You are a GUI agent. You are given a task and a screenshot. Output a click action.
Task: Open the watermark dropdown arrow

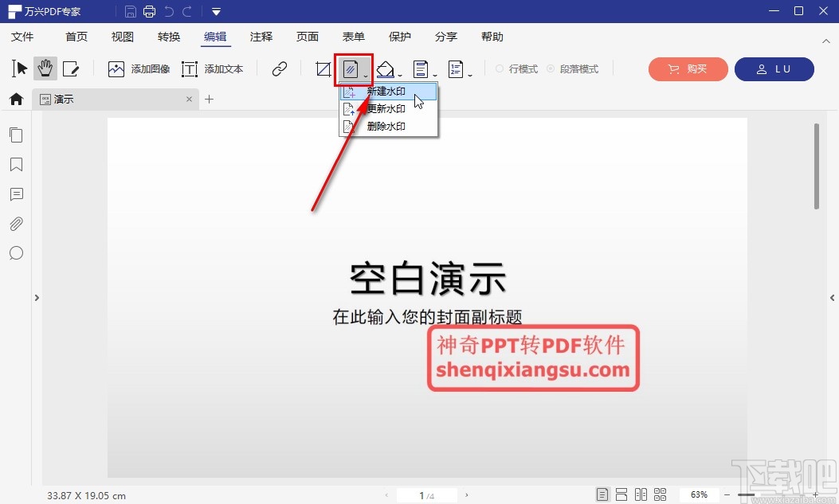pos(365,75)
